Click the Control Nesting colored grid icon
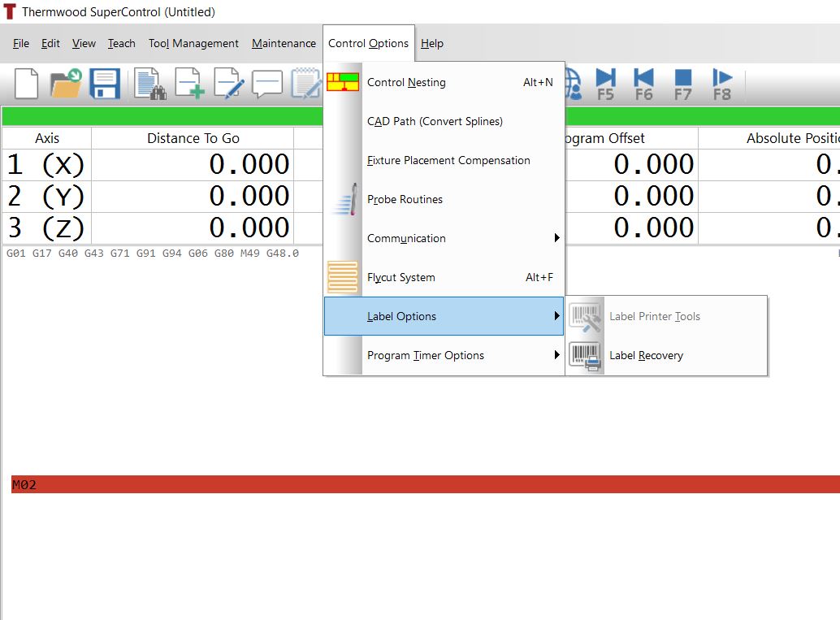 point(343,82)
